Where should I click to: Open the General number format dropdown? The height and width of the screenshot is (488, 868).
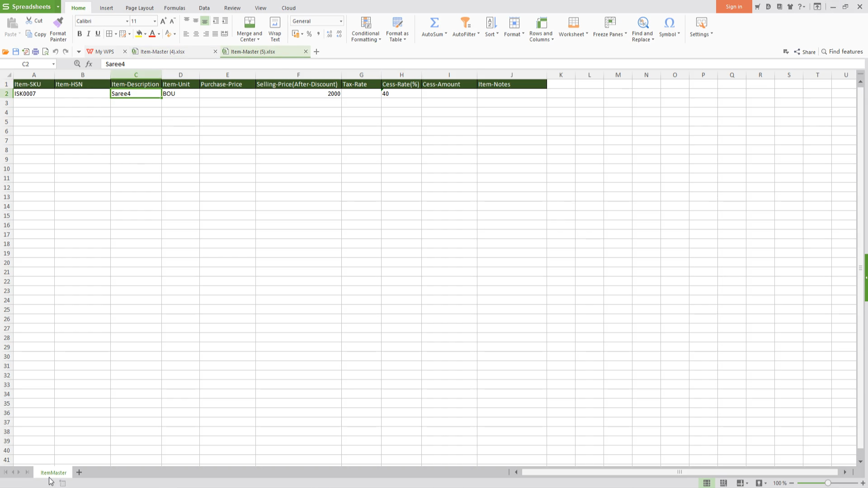tap(340, 21)
